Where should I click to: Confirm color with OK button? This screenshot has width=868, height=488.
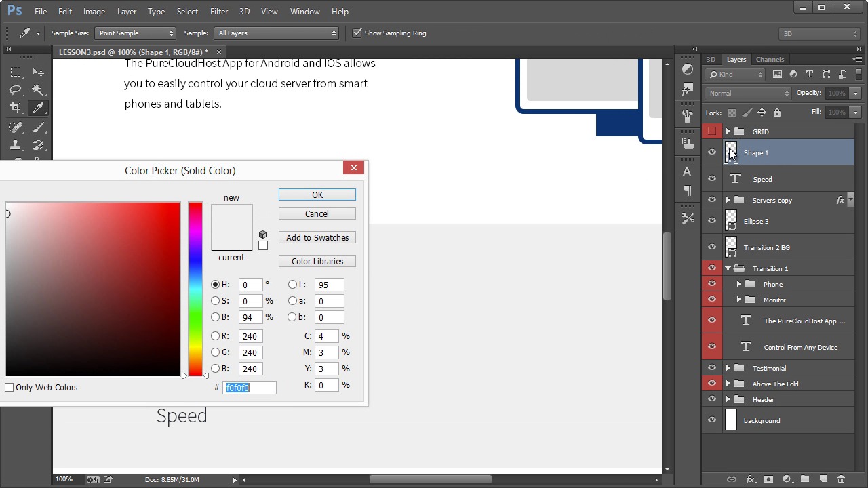coord(317,195)
